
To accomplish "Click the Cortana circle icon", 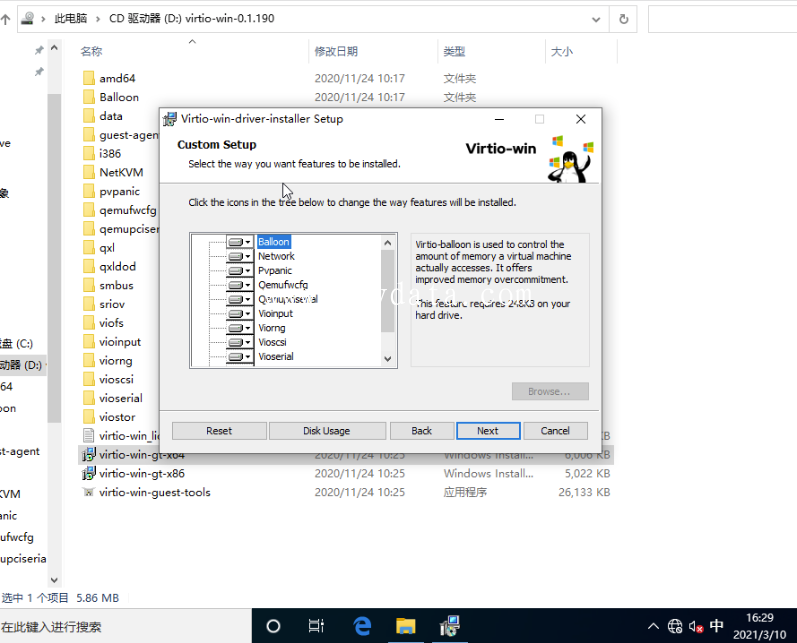I will click(273, 626).
